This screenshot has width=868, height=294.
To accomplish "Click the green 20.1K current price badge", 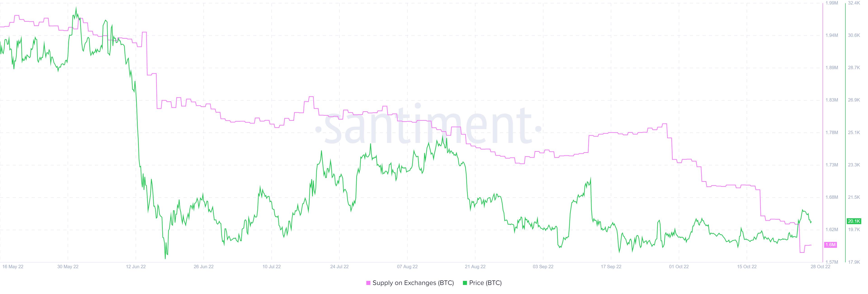I will click(854, 221).
